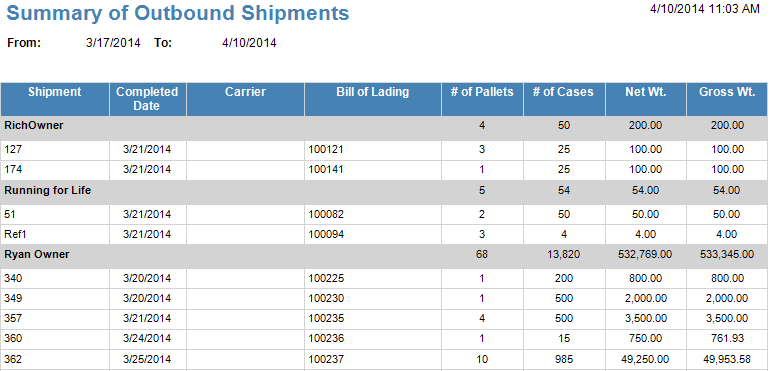Click bill of lading 100225
Image resolution: width=779 pixels, height=371 pixels.
pyautogui.click(x=326, y=279)
